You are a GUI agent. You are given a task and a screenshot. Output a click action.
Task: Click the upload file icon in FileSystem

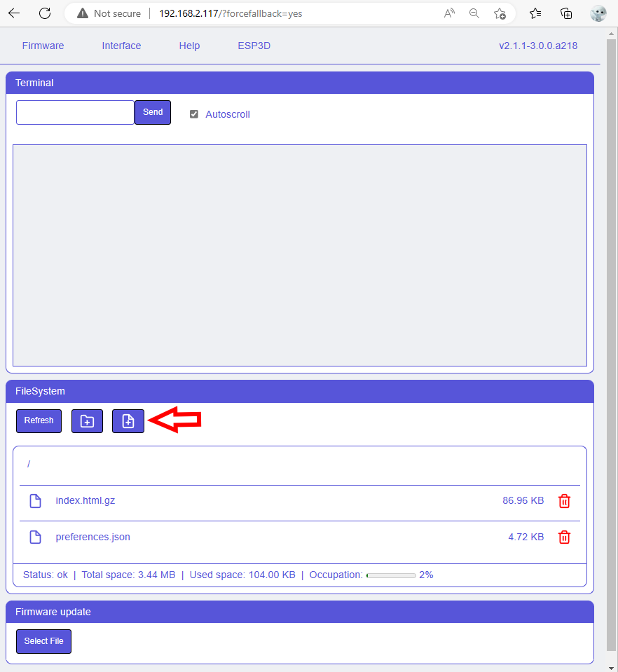pos(128,421)
